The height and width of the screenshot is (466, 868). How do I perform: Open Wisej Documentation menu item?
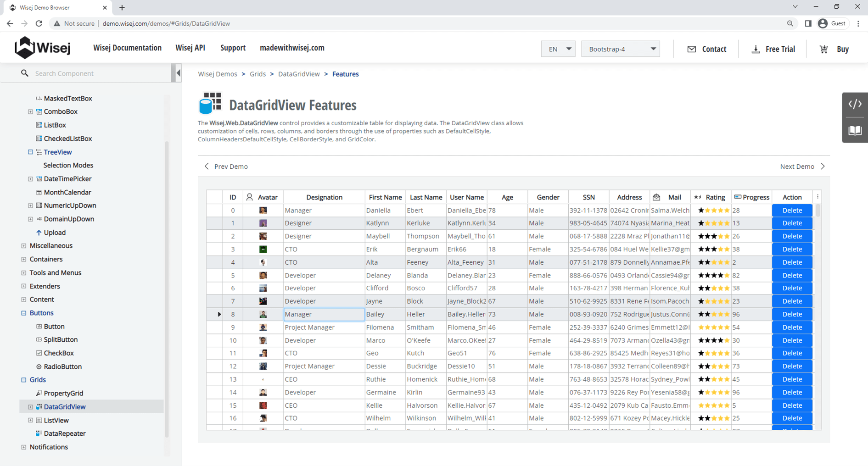pos(127,48)
